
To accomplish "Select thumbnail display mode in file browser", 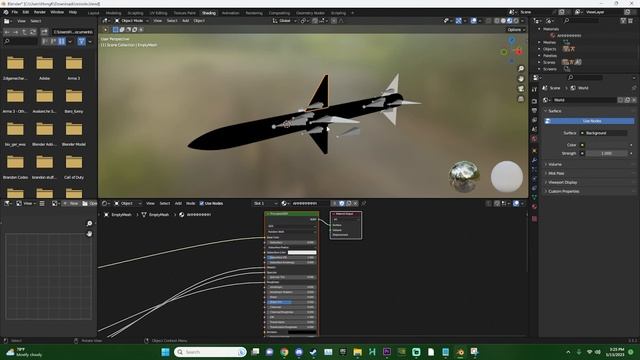I will [62, 41].
